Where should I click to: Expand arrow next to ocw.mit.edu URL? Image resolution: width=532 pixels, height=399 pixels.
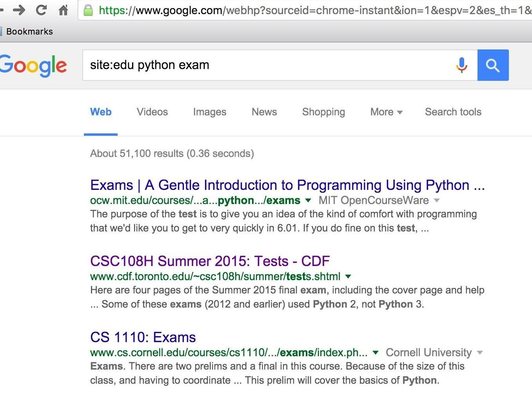pos(308,200)
